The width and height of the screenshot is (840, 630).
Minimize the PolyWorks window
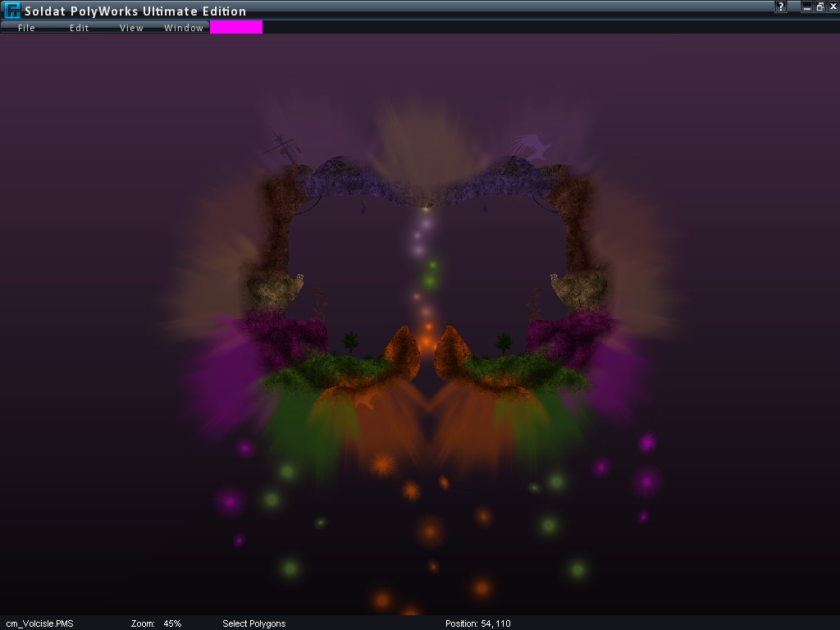807,7
